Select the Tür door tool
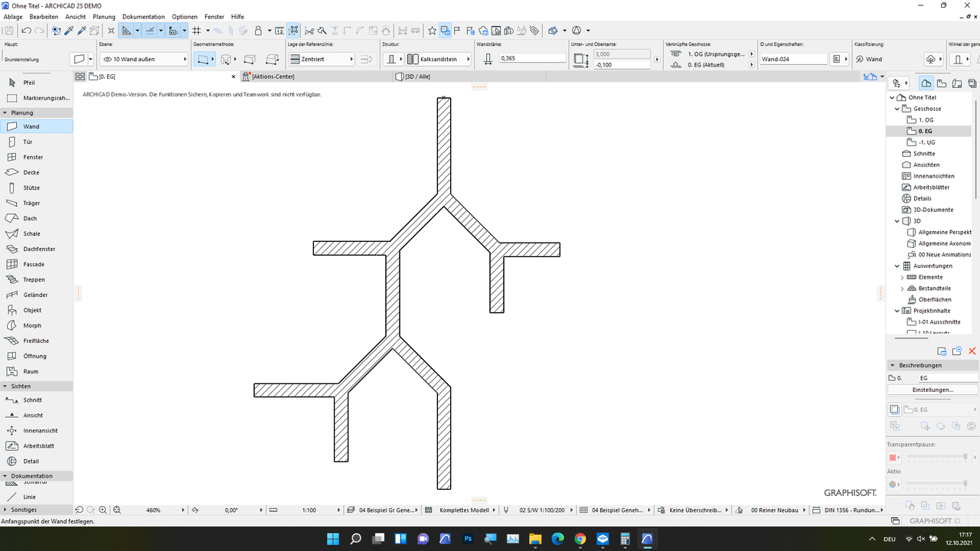The image size is (980, 551). pos(37,142)
